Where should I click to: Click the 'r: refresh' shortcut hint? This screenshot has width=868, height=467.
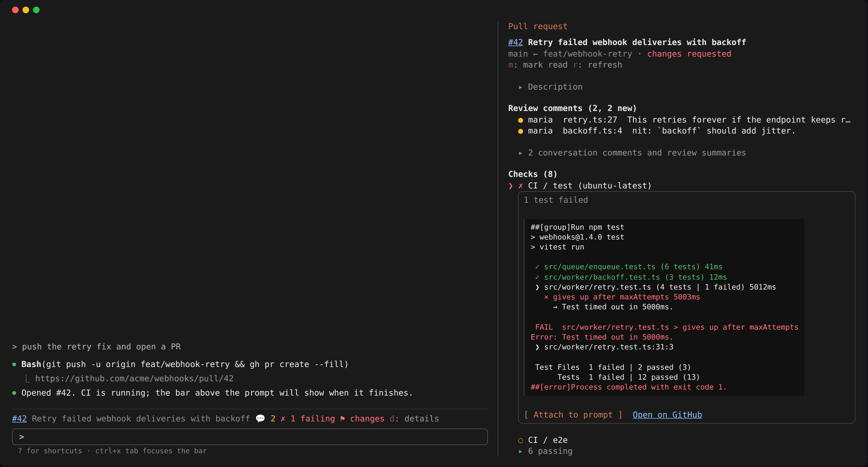[598, 65]
